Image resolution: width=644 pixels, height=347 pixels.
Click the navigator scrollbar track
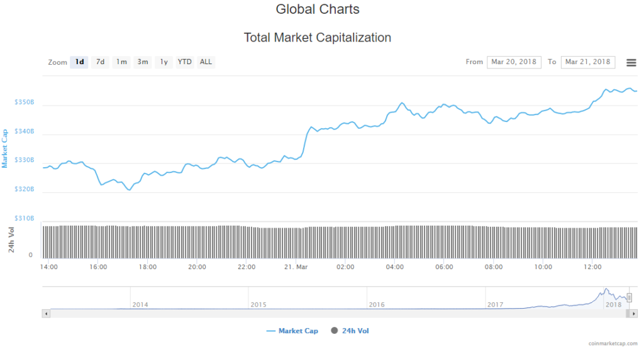(314, 313)
